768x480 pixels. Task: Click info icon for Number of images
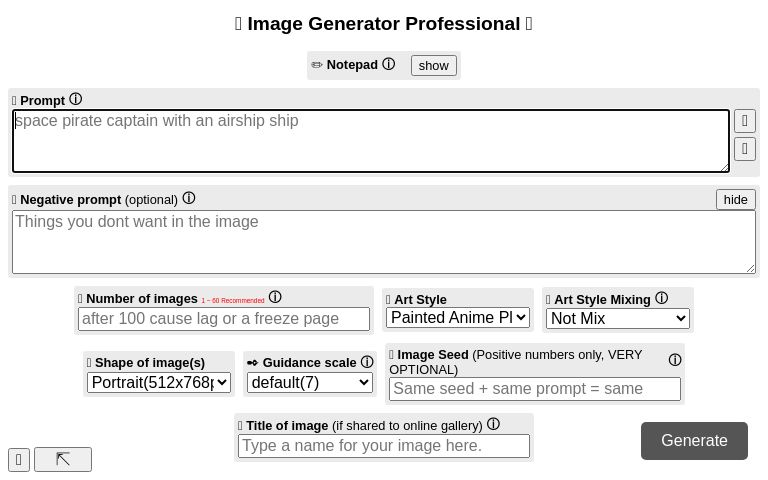point(275,297)
